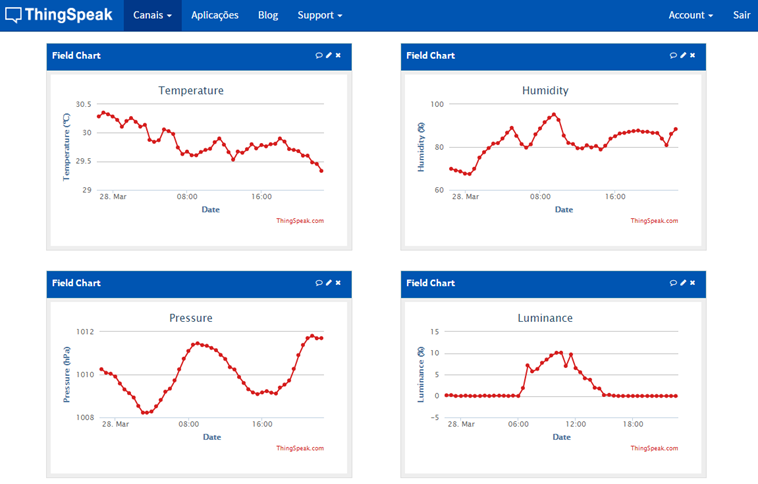Image resolution: width=758 pixels, height=484 pixels.
Task: Open comment icon on Humidity chart
Action: pos(673,56)
